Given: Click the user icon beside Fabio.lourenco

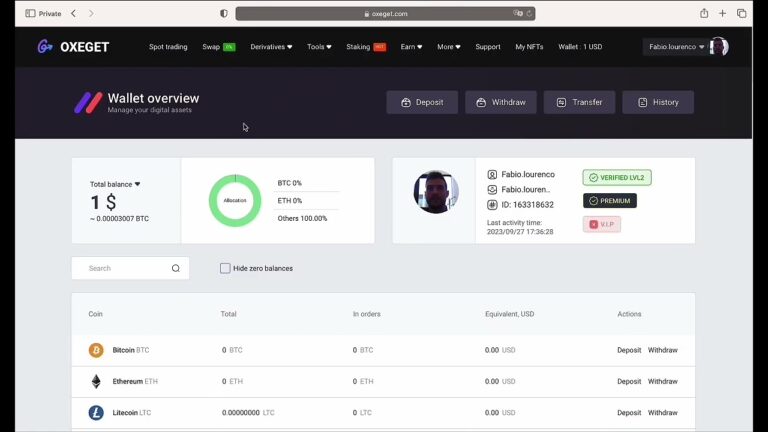Looking at the screenshot, I should (x=492, y=174).
